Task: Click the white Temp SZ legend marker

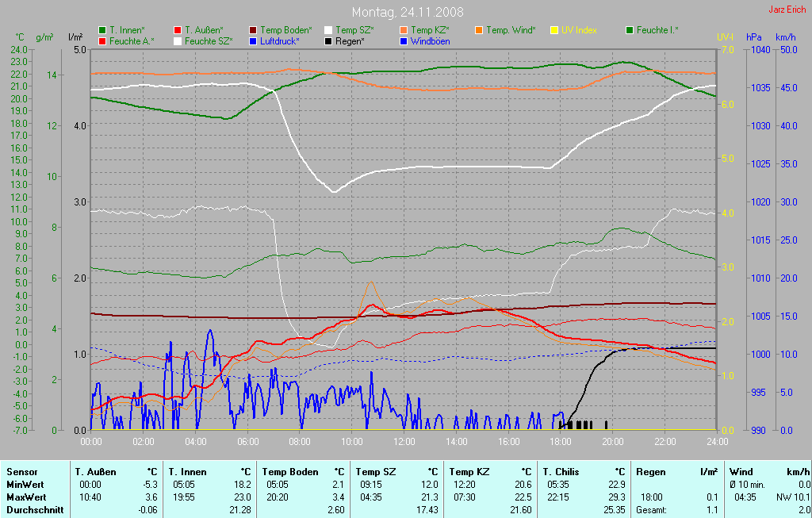Action: pyautogui.click(x=328, y=30)
